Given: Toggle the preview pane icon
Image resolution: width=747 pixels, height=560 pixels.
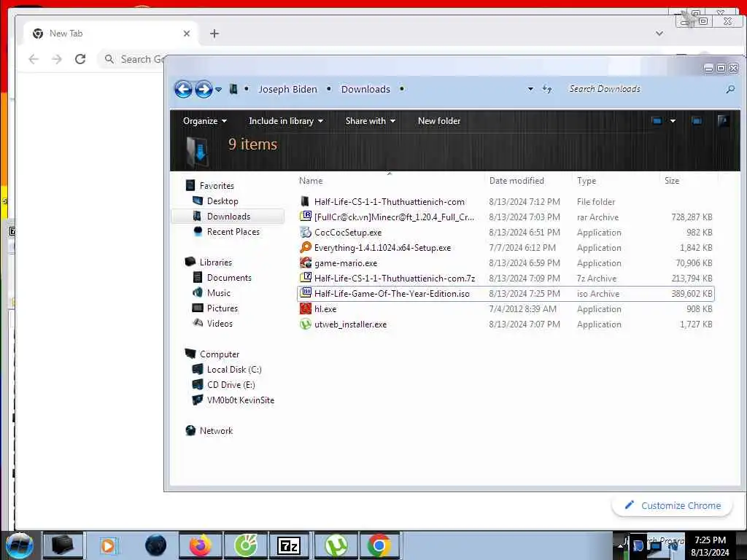Looking at the screenshot, I should [x=697, y=121].
